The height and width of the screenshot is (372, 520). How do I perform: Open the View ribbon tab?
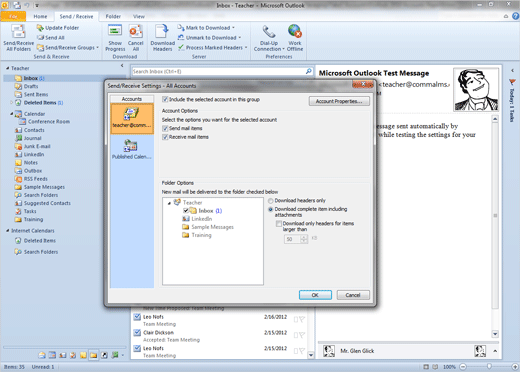139,16
